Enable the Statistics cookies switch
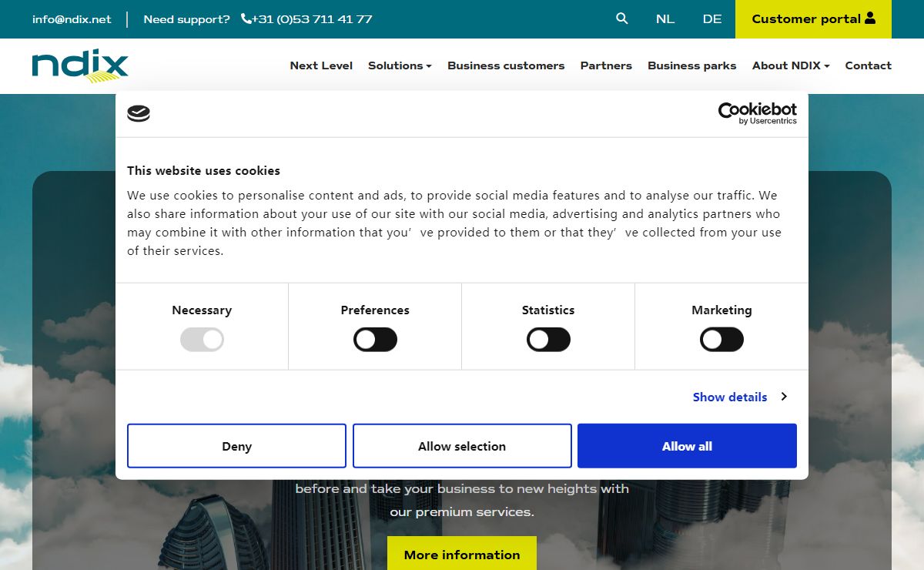This screenshot has height=570, width=924. [x=548, y=340]
